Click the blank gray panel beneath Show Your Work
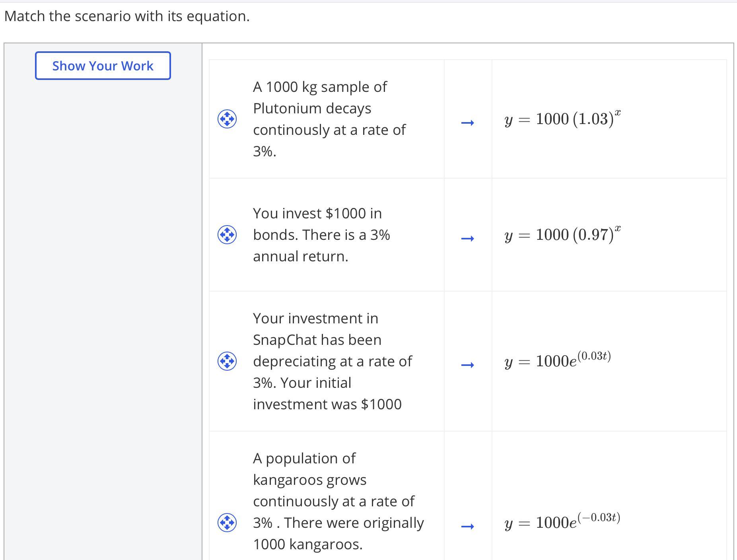Viewport: 737px width, 560px height. (103, 278)
